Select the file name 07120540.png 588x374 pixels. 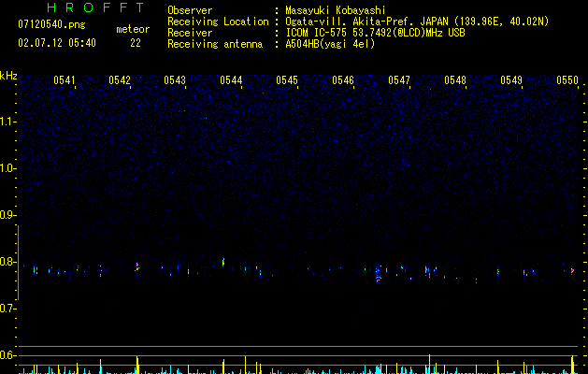[51, 25]
